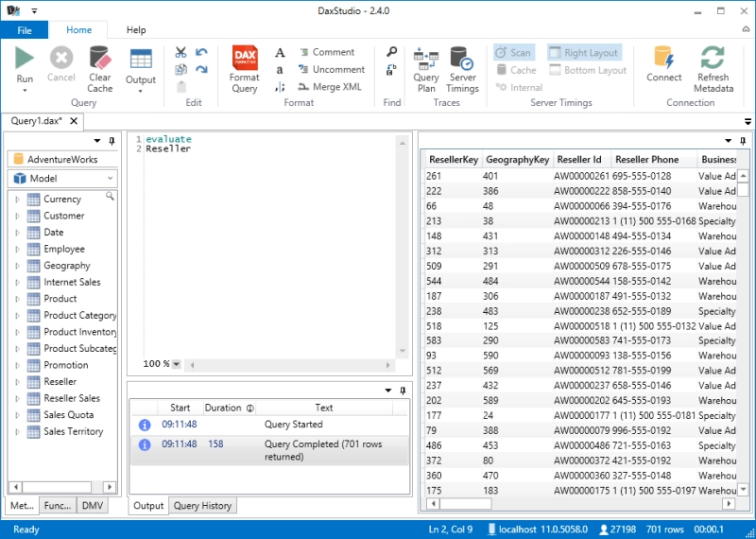Enable the Query Plan trace

[426, 69]
